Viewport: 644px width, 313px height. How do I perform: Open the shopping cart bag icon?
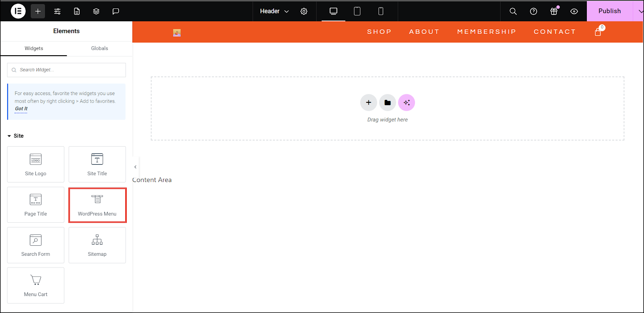point(598,31)
